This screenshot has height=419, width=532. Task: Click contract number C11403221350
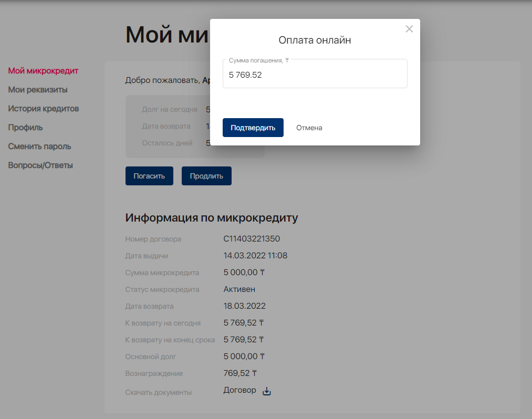click(x=252, y=239)
